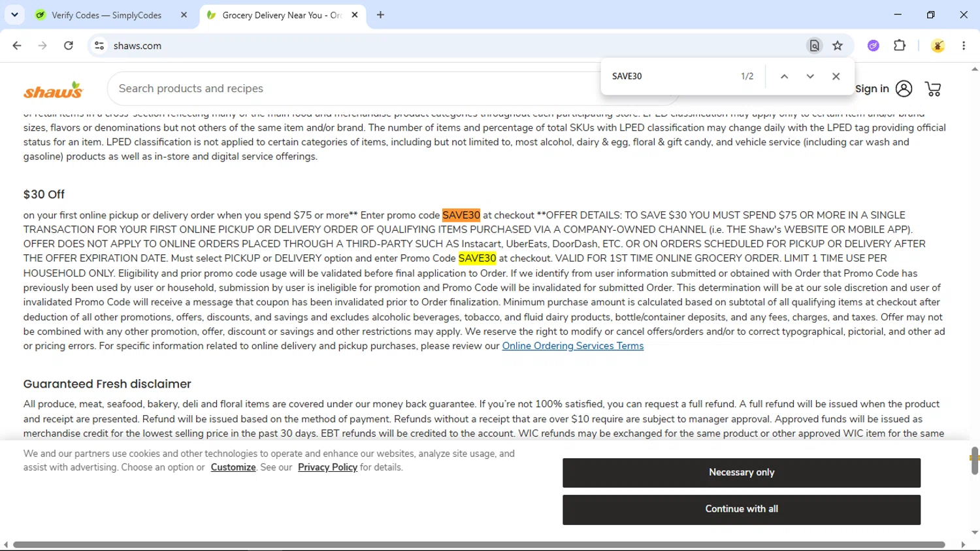View site information icon in address bar
Screen dimensions: 980x551
[x=99, y=46]
